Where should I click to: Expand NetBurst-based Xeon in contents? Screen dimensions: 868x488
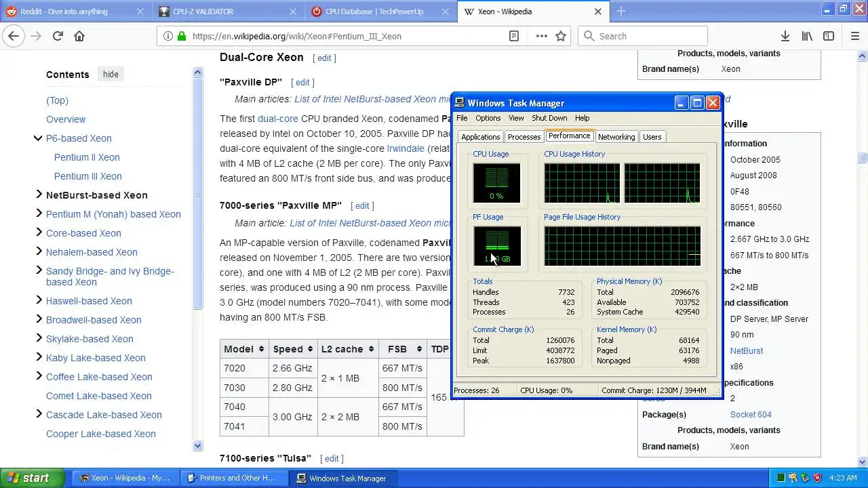click(38, 195)
